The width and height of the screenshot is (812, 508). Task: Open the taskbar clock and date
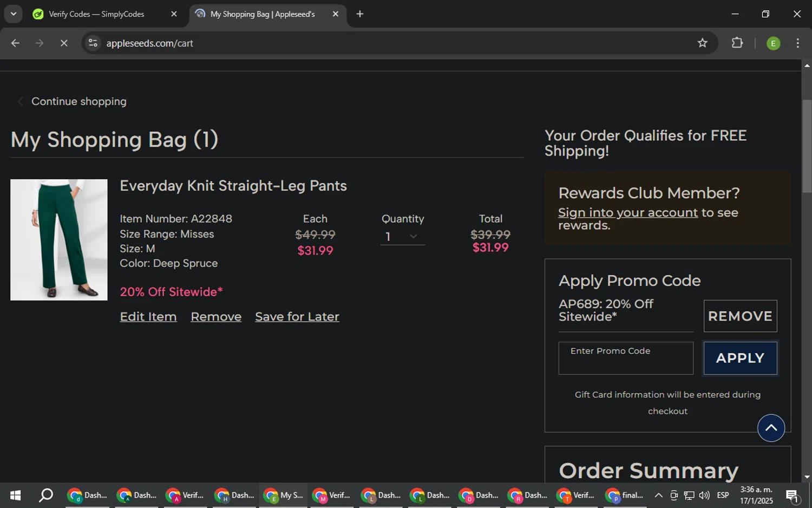756,495
